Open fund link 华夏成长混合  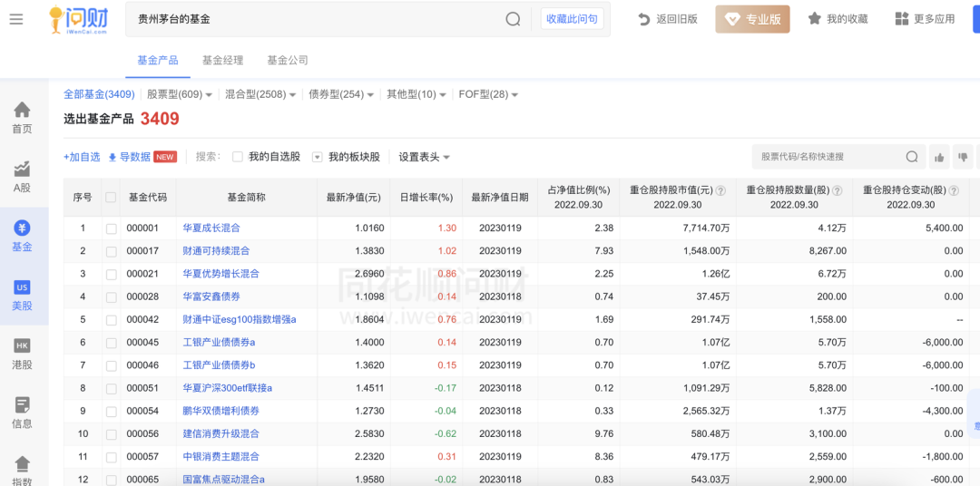[x=211, y=228]
